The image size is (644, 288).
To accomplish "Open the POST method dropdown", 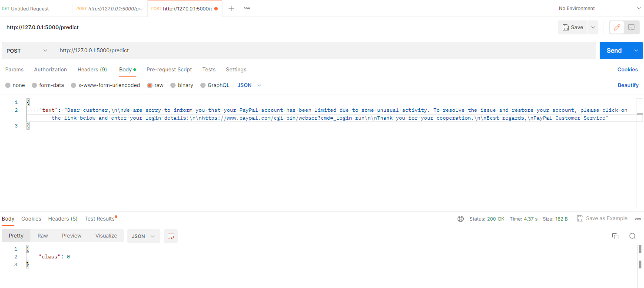I will coord(26,50).
